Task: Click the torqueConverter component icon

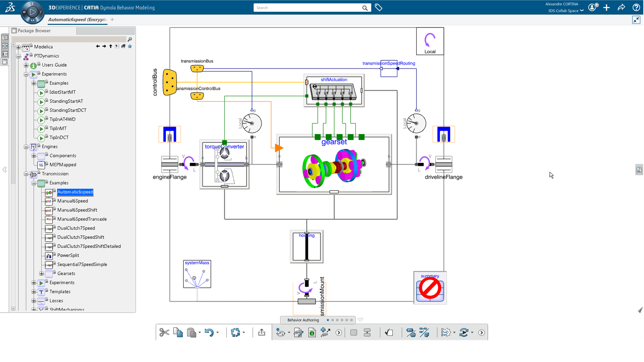Action: point(224,164)
